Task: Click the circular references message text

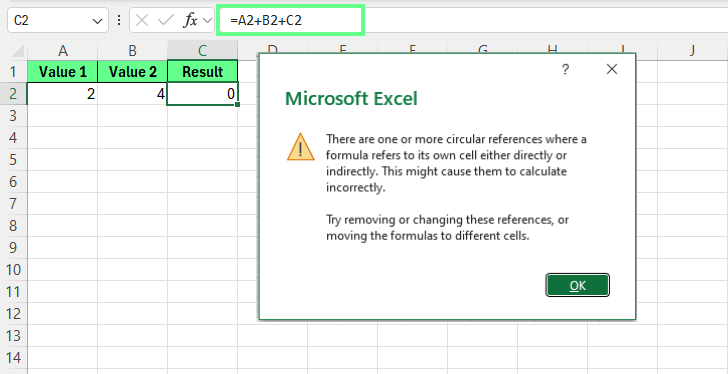Action: point(456,164)
